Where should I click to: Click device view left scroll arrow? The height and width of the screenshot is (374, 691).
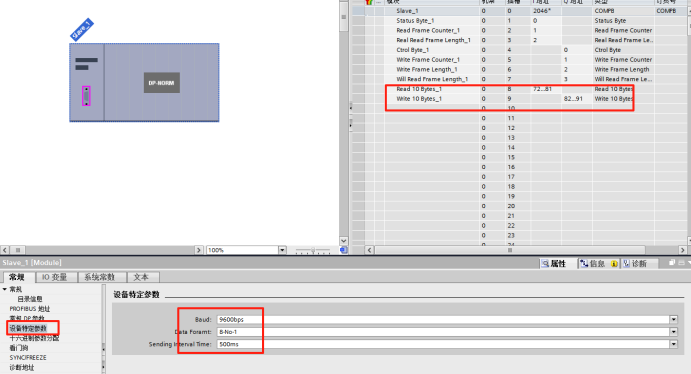click(5, 250)
